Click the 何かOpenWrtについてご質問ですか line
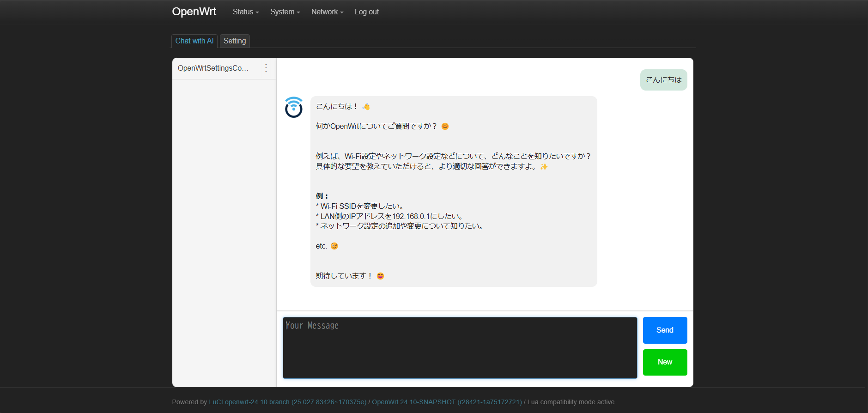The image size is (868, 413). coord(382,126)
